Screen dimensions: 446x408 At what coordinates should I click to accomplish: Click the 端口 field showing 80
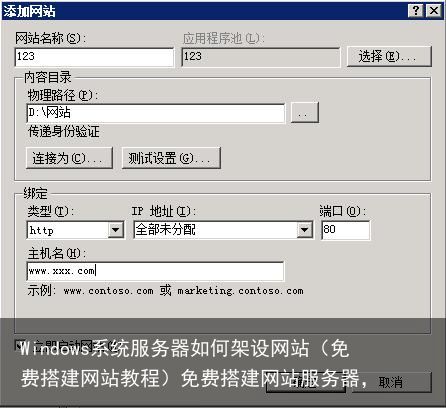pos(346,230)
